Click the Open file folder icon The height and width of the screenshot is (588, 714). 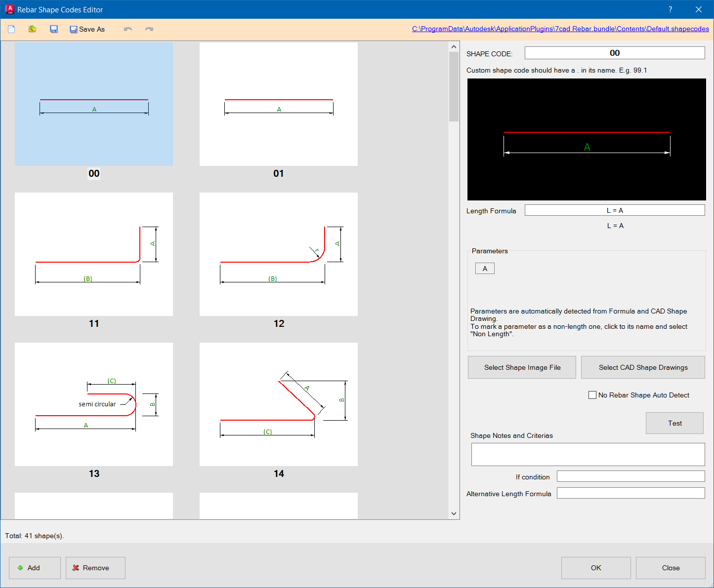point(33,29)
